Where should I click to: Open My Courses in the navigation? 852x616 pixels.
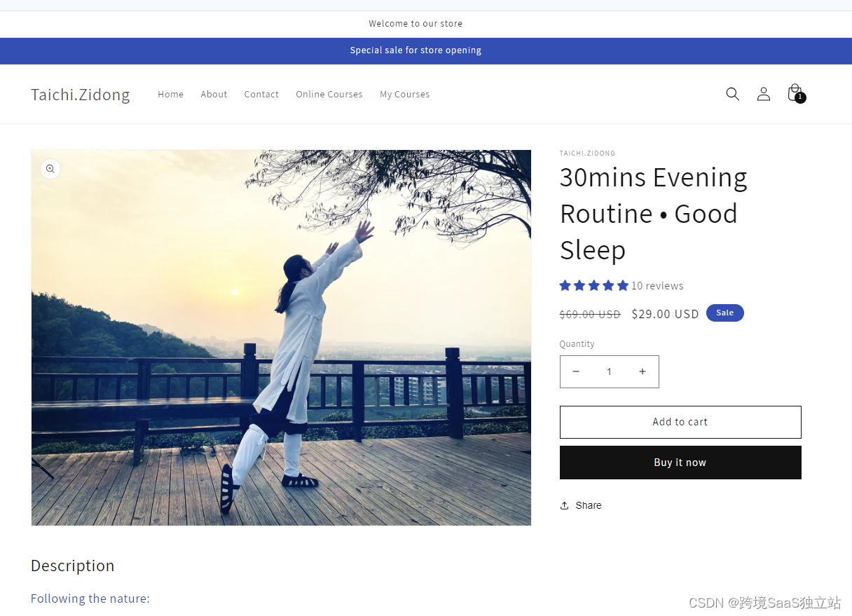[x=405, y=94]
